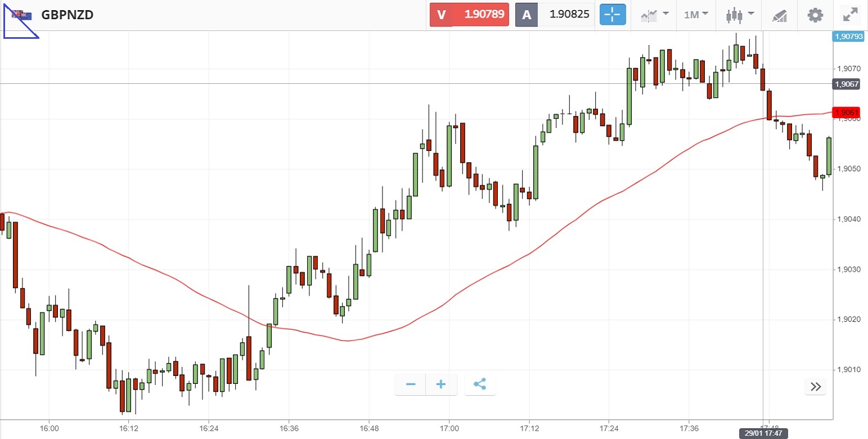The height and width of the screenshot is (439, 868).
Task: Select the drawing tools pencil icon
Action: coord(779,15)
